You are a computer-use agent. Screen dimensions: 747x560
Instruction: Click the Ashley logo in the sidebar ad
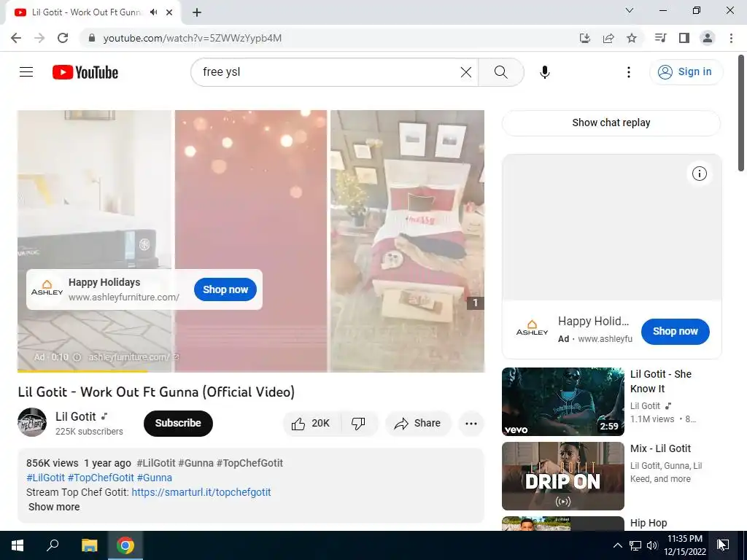coord(532,328)
